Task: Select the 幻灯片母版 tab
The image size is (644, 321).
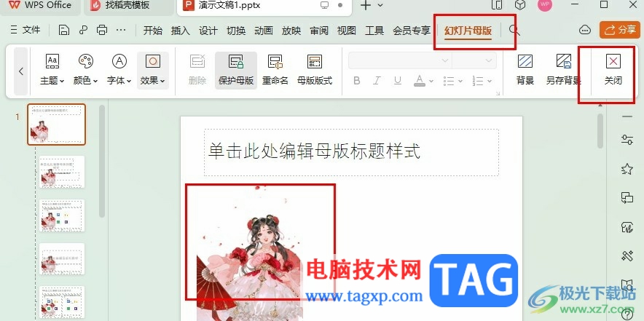Action: (x=468, y=31)
